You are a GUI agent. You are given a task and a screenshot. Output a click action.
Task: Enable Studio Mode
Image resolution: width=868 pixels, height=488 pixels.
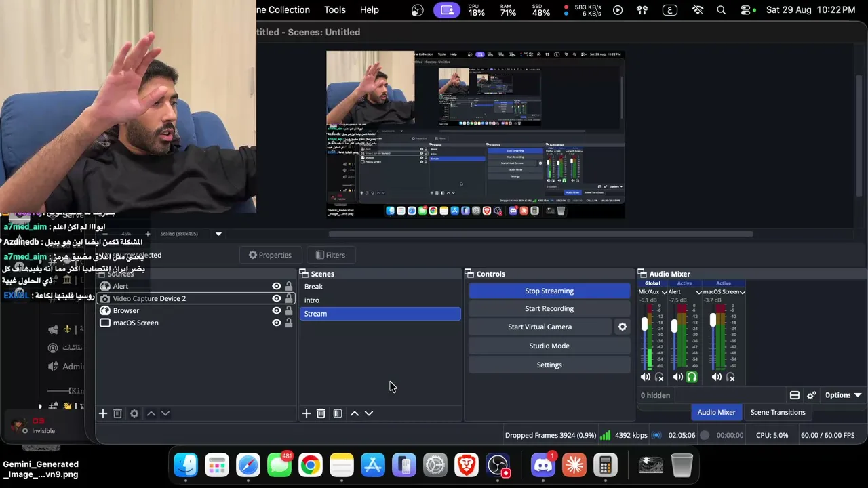tap(549, 346)
